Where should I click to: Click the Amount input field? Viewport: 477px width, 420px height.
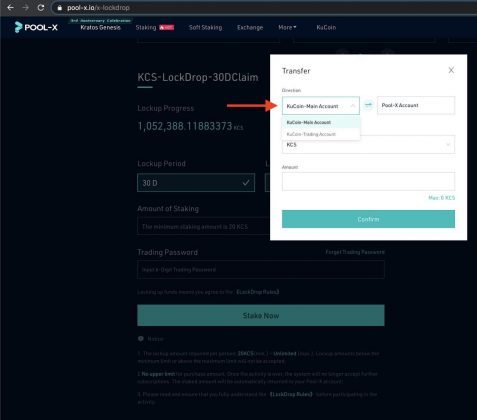point(368,181)
